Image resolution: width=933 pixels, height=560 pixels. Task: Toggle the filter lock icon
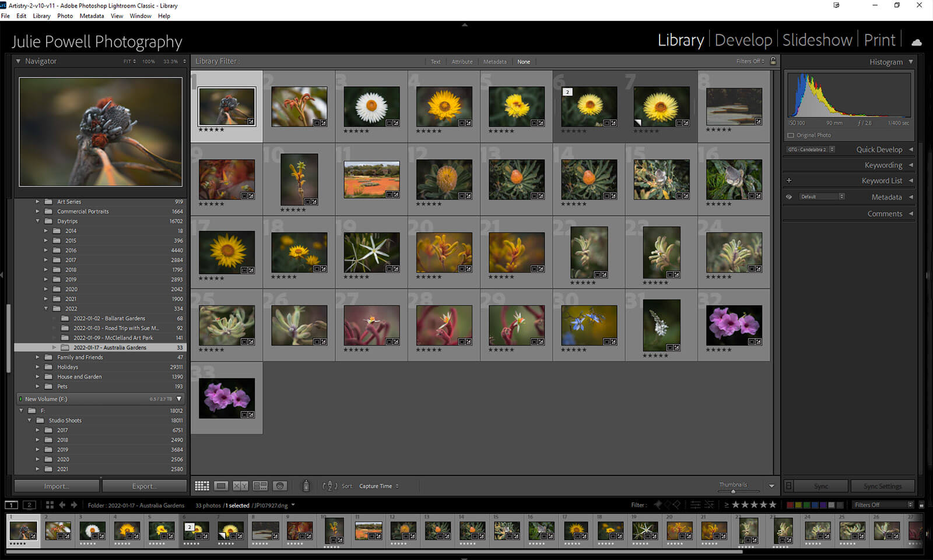tap(773, 61)
